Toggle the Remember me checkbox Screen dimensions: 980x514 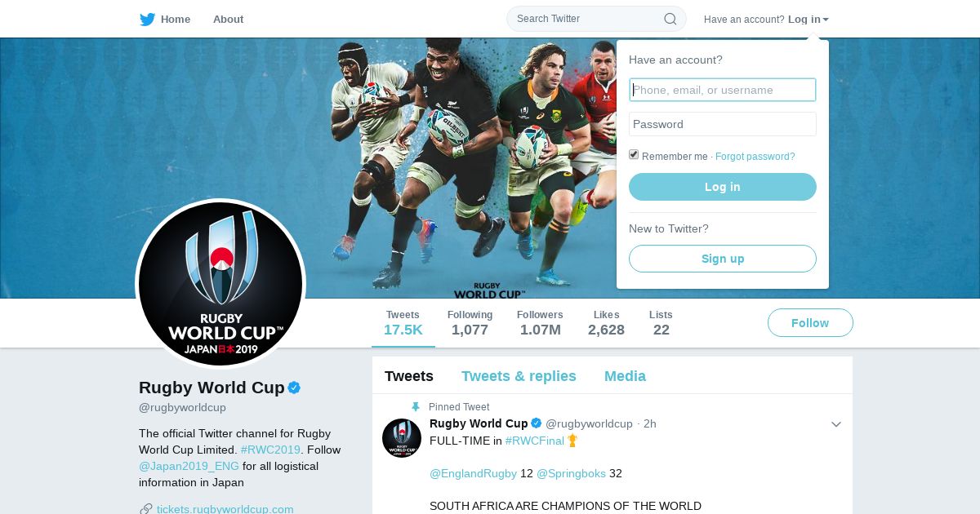(634, 155)
